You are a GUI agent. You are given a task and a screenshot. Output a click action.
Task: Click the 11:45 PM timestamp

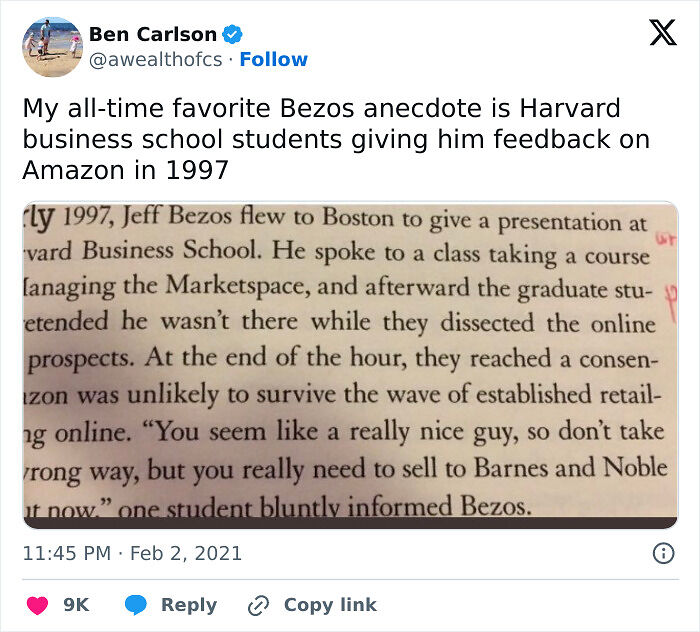point(67,553)
